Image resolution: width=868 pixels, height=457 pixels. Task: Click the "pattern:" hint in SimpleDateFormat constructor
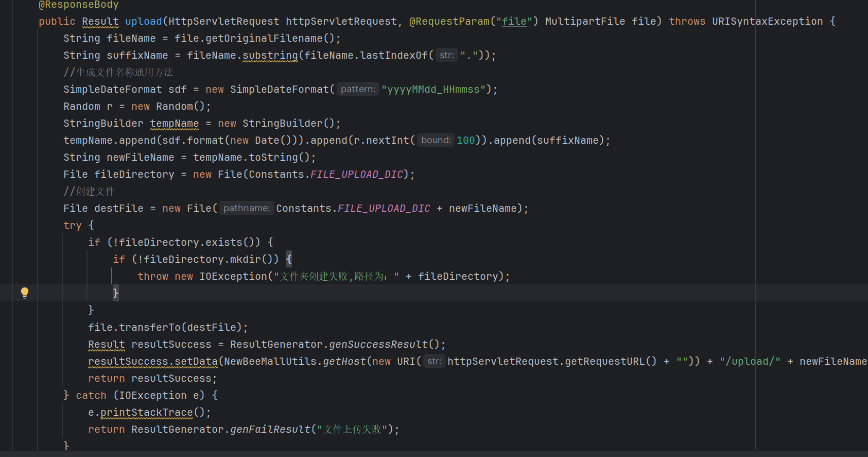pyautogui.click(x=358, y=89)
